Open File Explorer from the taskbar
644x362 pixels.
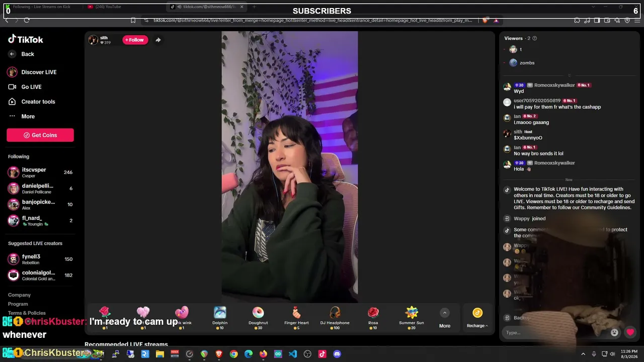click(159, 354)
